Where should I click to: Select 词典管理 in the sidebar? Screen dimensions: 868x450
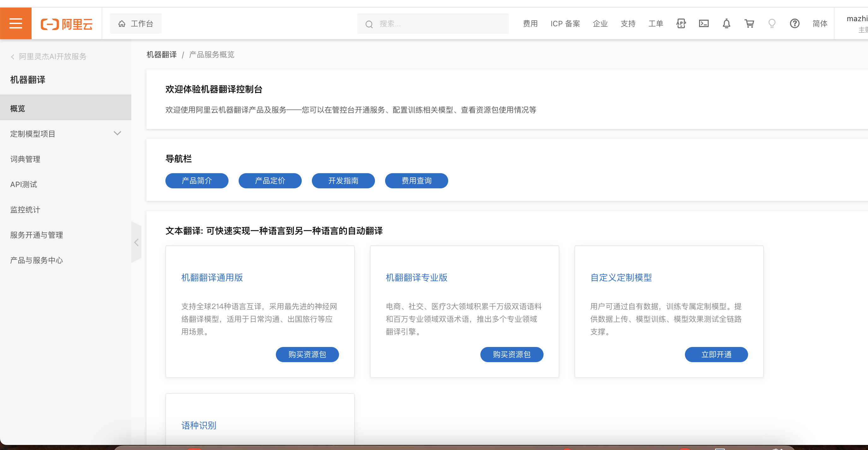(x=25, y=159)
